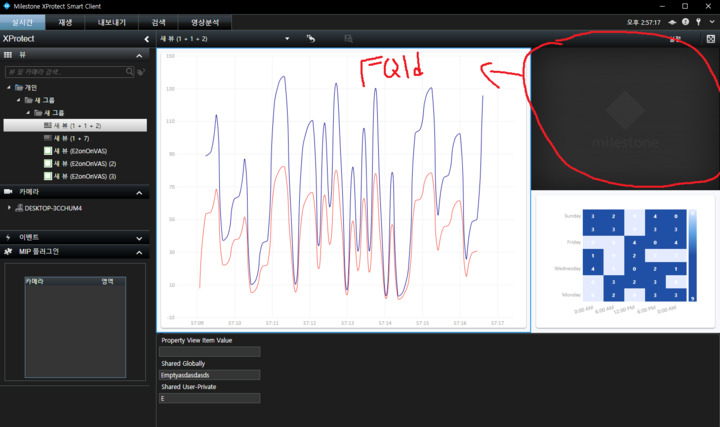Toggle full screen mode icon
Screen dimensions: 720x427
710,39
